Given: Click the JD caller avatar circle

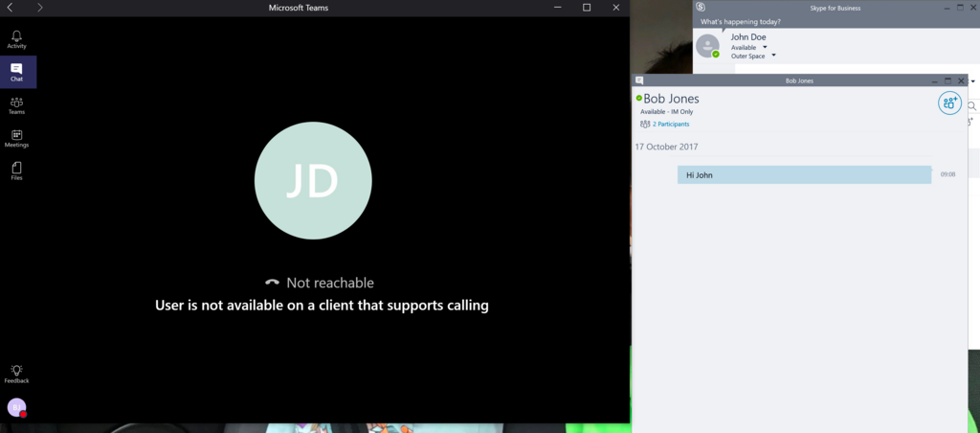Looking at the screenshot, I should [313, 181].
